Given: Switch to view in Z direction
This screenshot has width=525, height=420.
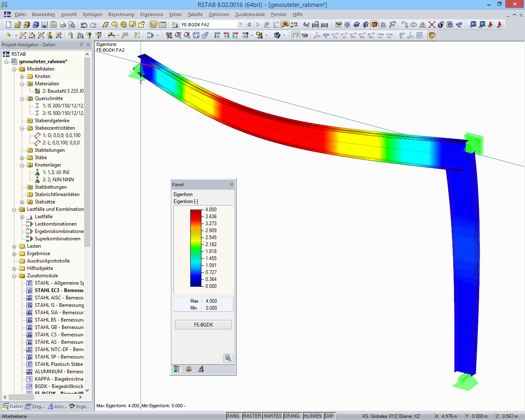Looking at the screenshot, I should 235,35.
